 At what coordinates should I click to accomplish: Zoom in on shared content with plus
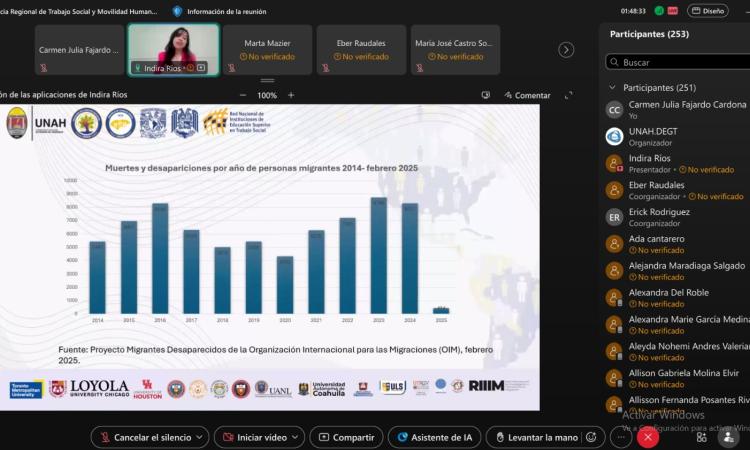pos(291,95)
